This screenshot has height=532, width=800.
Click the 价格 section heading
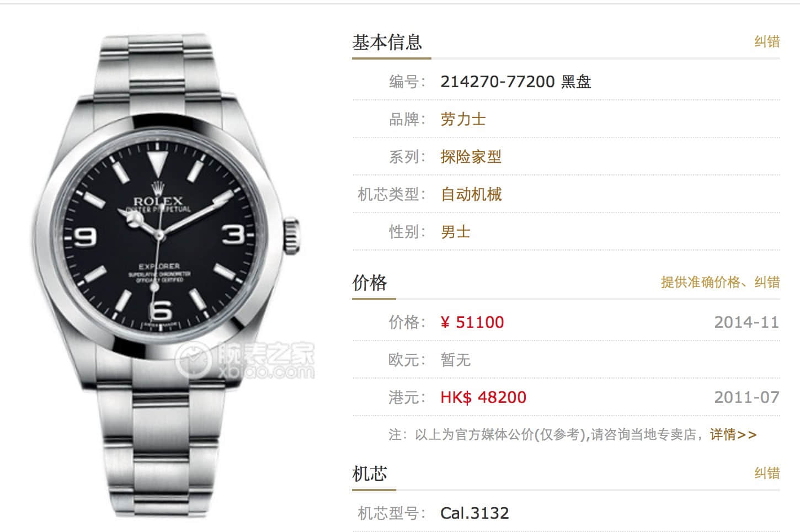[x=370, y=283]
